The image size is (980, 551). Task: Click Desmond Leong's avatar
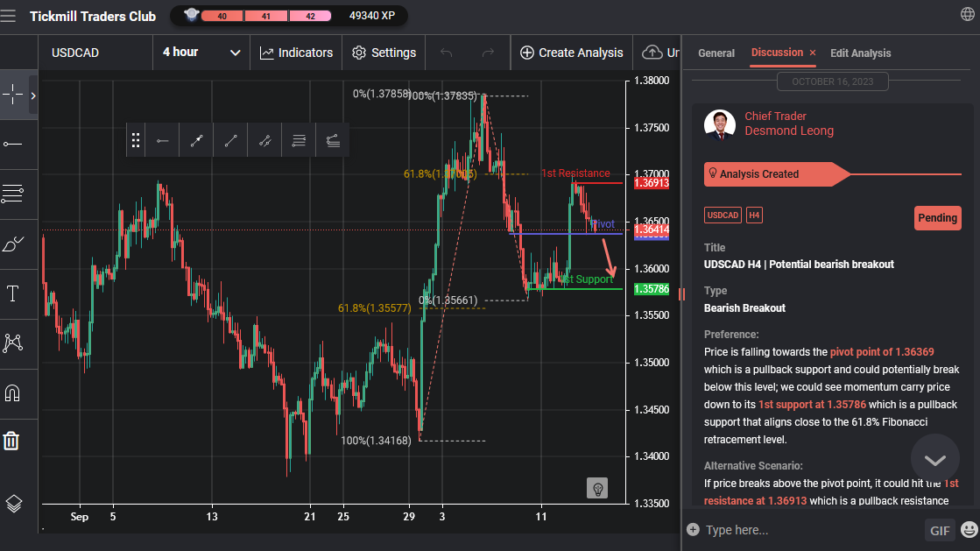click(719, 124)
